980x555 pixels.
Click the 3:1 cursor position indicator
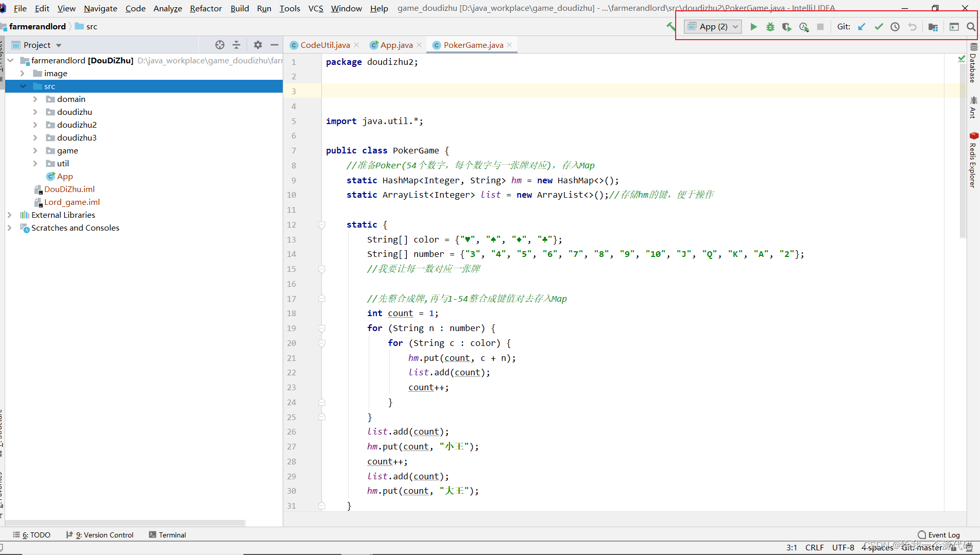[792, 547]
